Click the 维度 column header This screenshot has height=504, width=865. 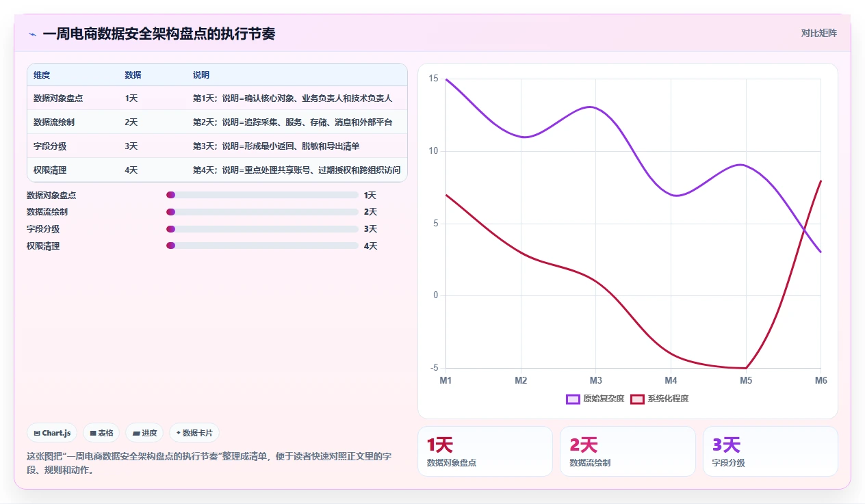click(x=42, y=75)
